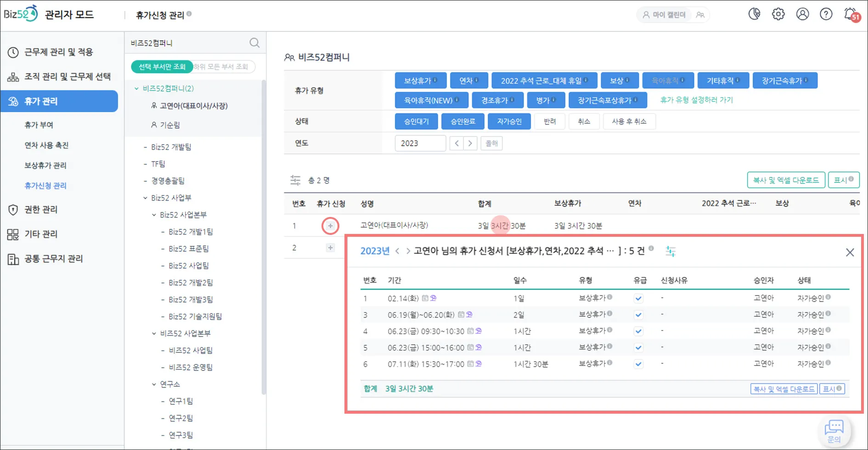Uncheck 유급 checkbox on 07.11(화) 15:30~17:00 row

638,365
